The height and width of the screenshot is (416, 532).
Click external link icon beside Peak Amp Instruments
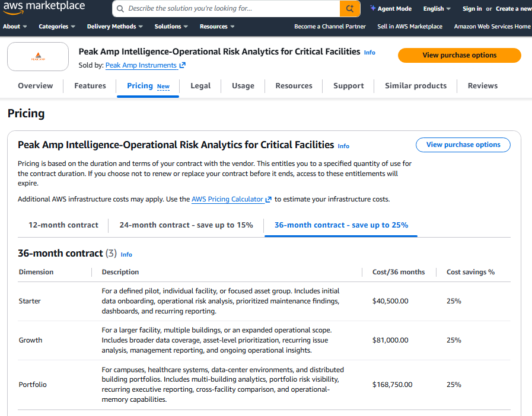(x=183, y=65)
